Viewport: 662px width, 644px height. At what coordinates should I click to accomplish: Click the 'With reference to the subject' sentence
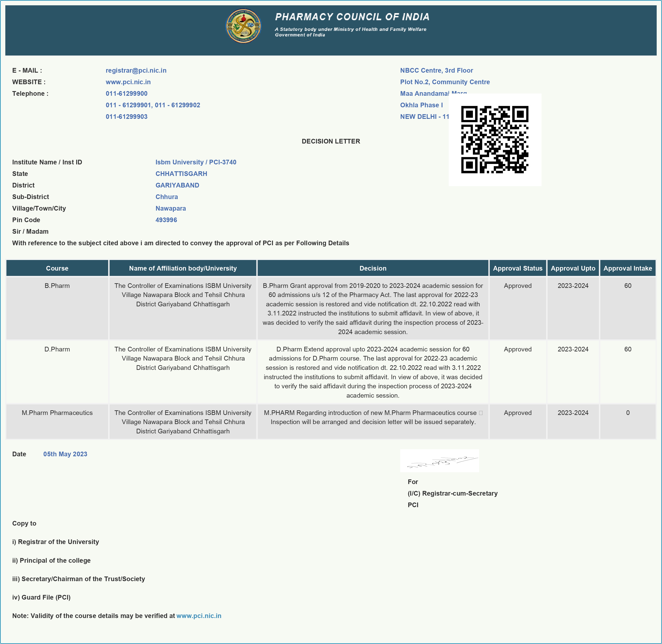pyautogui.click(x=181, y=243)
